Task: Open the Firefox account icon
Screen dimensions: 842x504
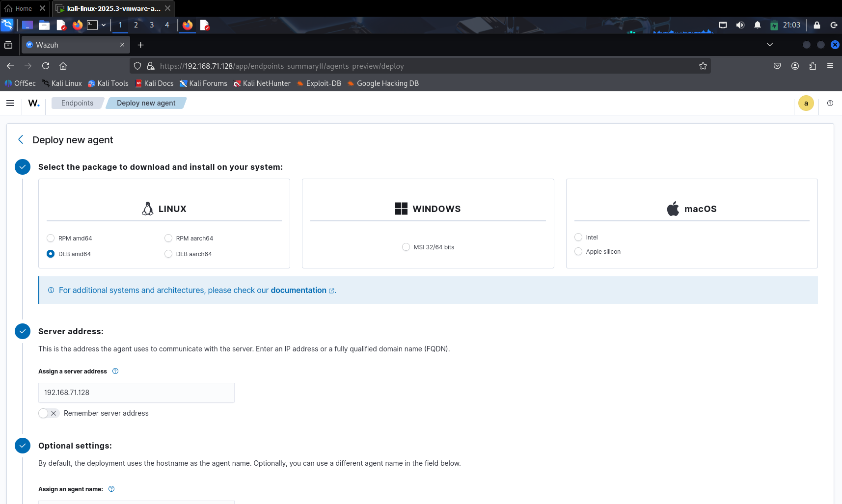Action: 795,66
